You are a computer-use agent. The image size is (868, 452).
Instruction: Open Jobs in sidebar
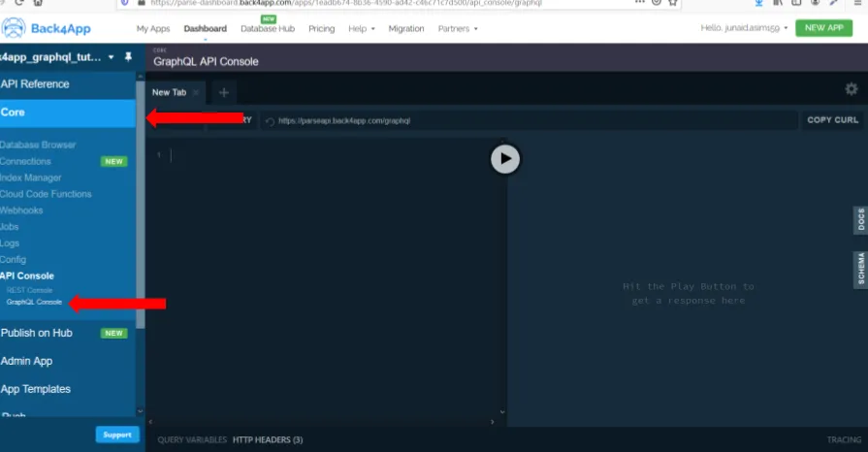coord(10,227)
